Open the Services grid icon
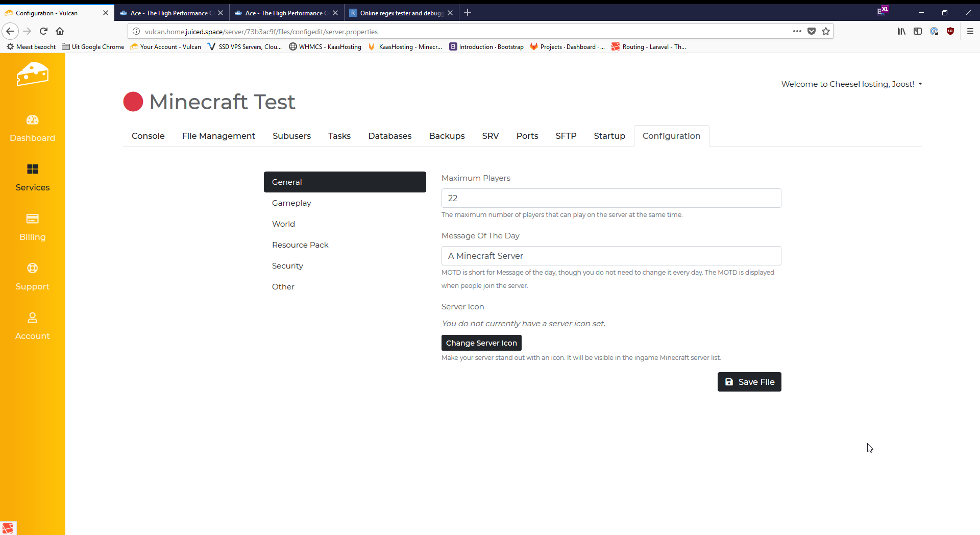980x535 pixels. (x=32, y=169)
